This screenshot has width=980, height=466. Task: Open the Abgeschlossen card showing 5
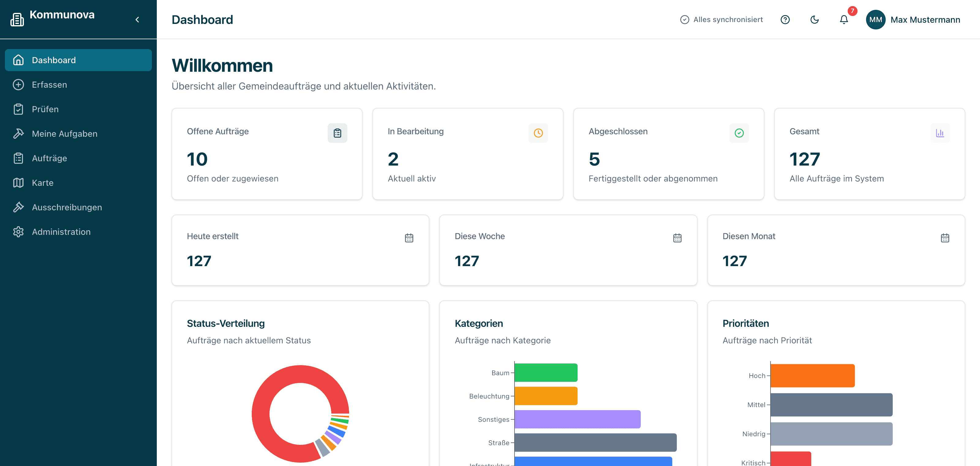(669, 154)
